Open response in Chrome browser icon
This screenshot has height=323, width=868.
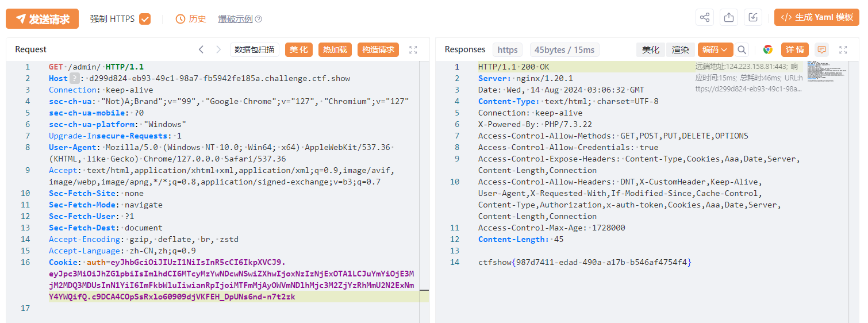coord(768,50)
